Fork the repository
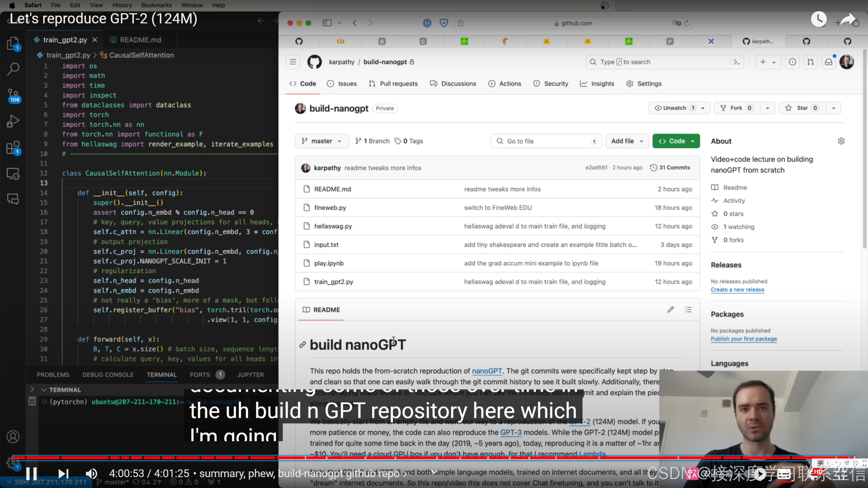The image size is (868, 488). [x=737, y=108]
